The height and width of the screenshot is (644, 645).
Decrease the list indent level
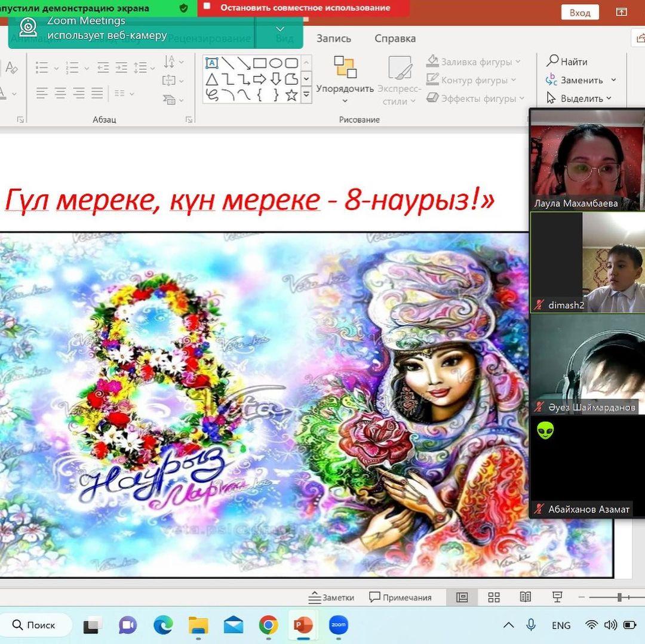tap(103, 67)
